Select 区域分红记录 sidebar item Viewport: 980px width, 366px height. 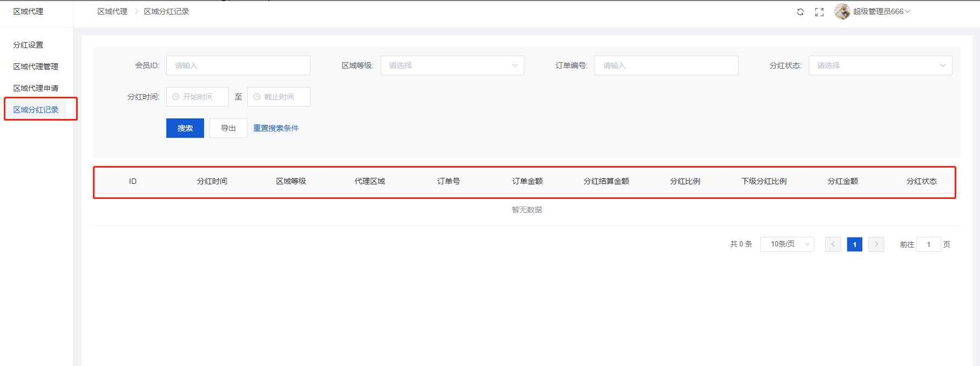[x=36, y=110]
